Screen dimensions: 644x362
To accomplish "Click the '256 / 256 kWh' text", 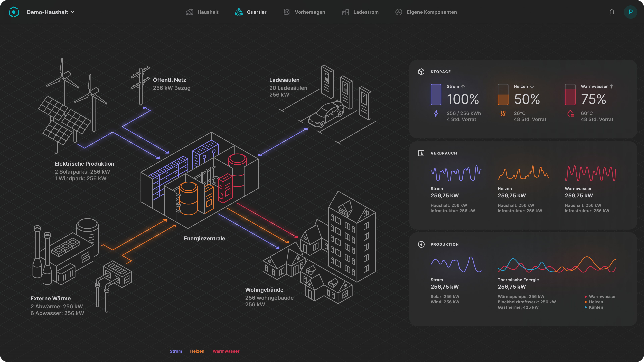I will 464,113.
